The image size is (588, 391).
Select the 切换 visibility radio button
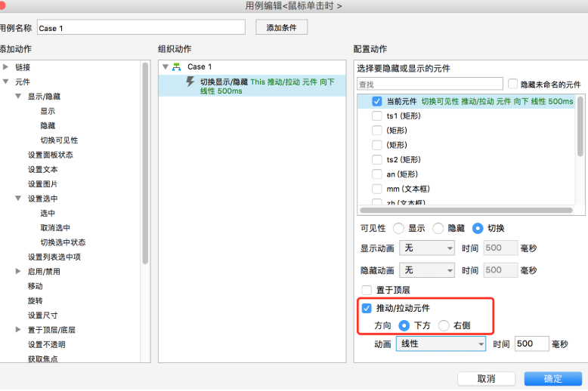478,228
